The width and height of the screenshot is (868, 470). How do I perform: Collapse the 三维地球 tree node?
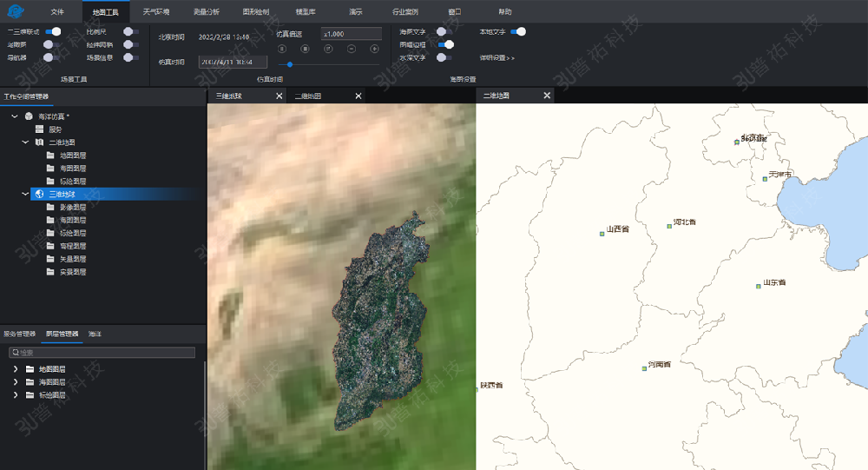coord(25,195)
